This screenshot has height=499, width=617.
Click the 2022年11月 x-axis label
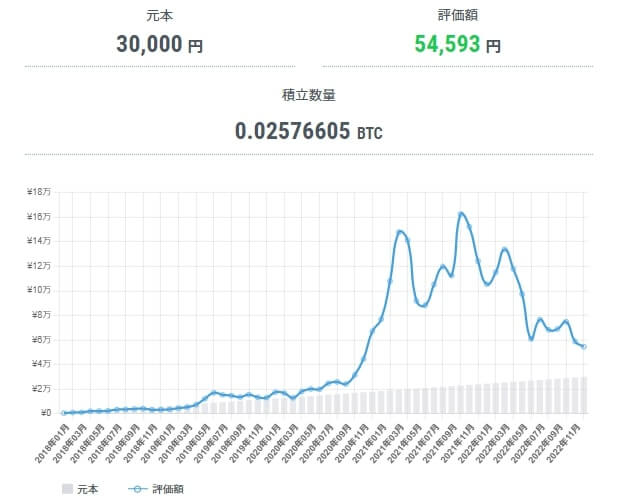click(x=563, y=444)
